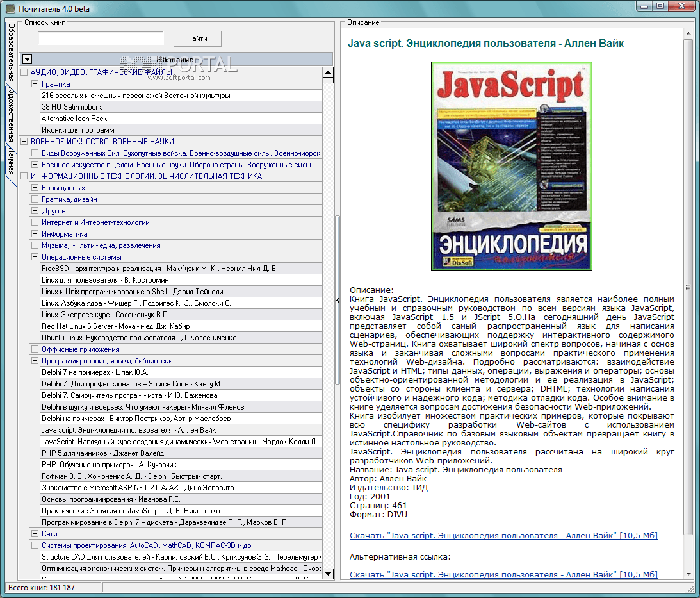This screenshot has width=700, height=598.
Task: Select Ubuntu Linux. Руководство пользователя book
Action: [181, 338]
